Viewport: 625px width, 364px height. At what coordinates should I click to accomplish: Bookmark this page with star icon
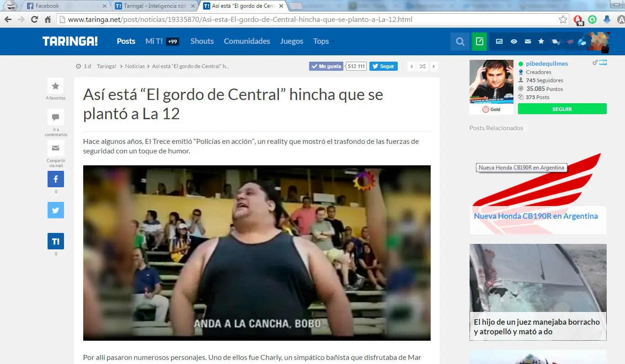coord(563,20)
